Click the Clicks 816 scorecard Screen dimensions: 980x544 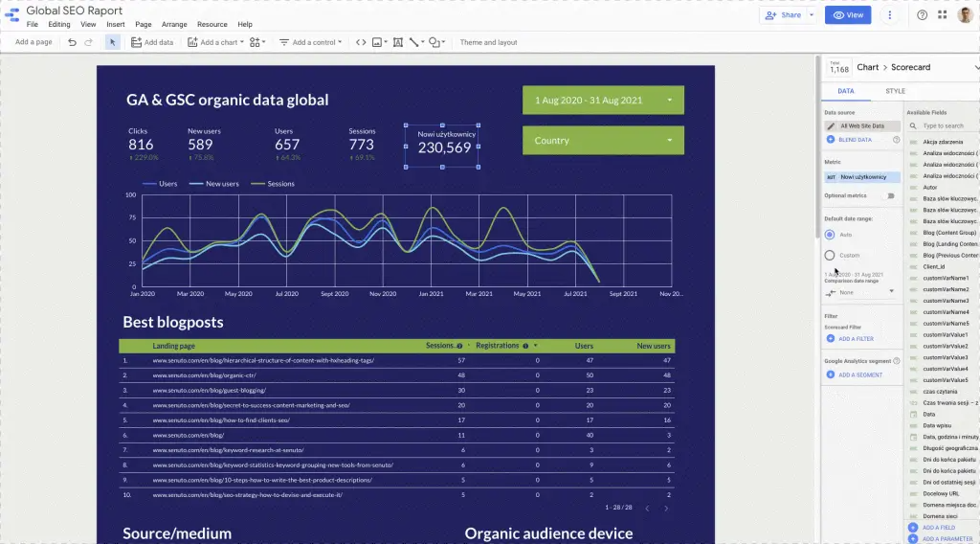[144, 145]
